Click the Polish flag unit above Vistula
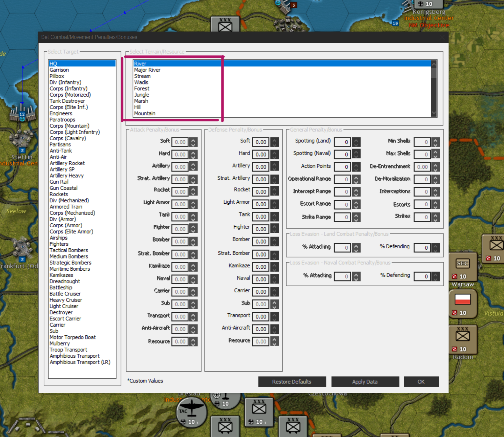Image resolution: width=504 pixels, height=437 pixels. [x=463, y=300]
